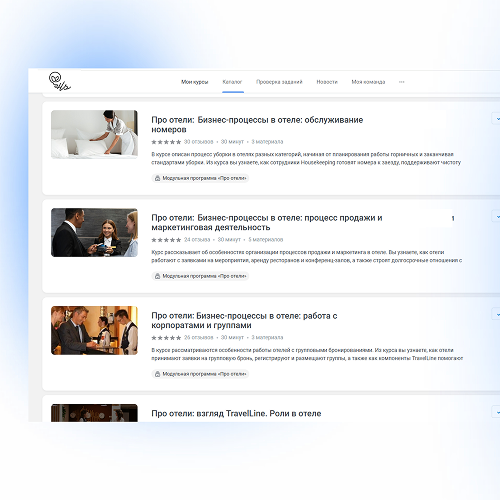Click star rating of процесс продажи course

click(x=166, y=240)
